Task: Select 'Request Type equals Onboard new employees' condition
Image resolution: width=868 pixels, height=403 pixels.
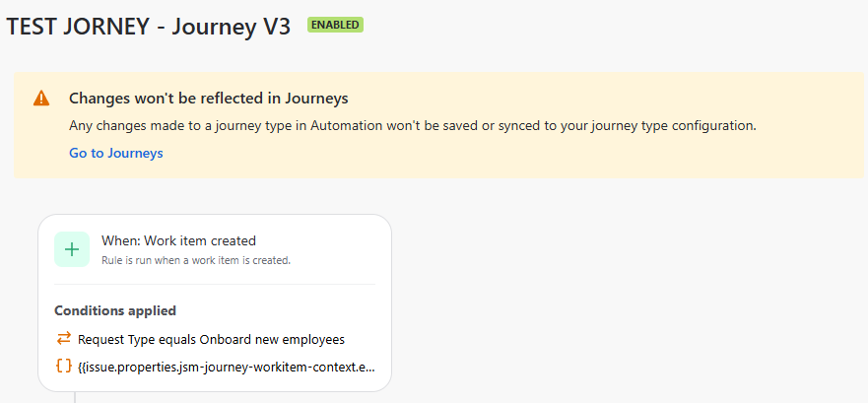Action: 211,339
